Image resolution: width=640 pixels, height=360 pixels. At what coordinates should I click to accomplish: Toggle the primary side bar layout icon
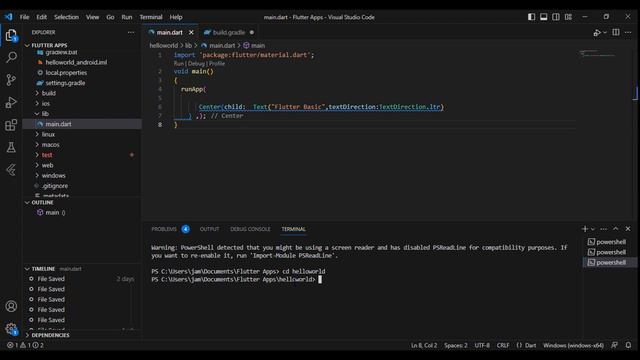531,17
